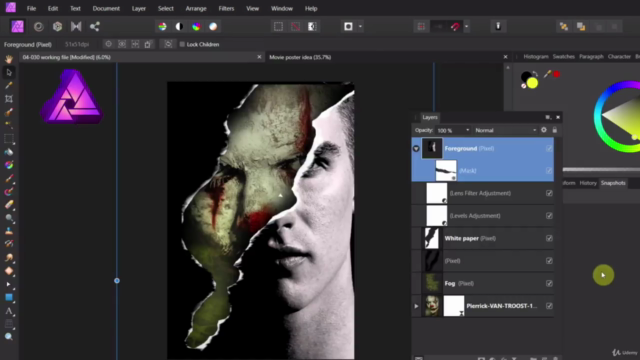640x360 pixels.
Task: Toggle the snapping magnet icon
Action: point(455,27)
